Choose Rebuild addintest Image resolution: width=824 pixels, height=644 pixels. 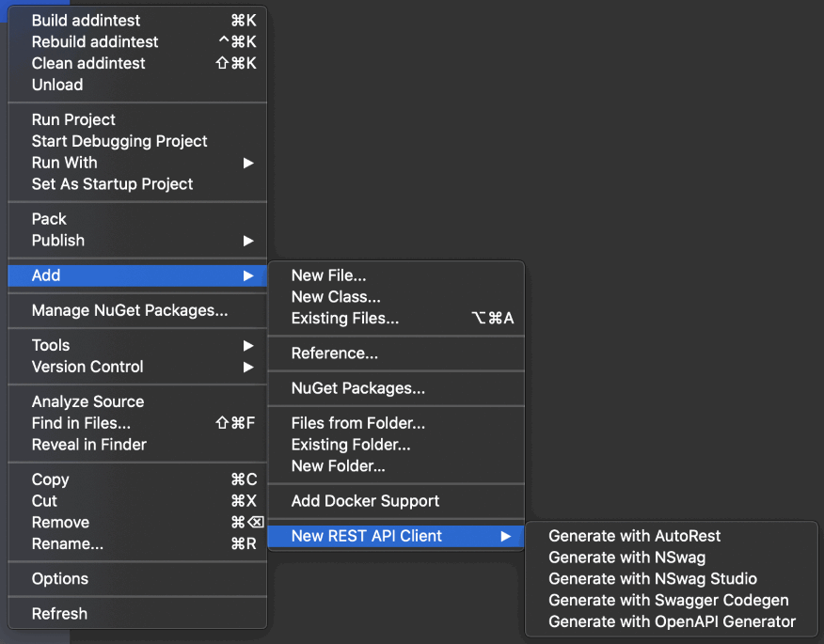click(137, 42)
